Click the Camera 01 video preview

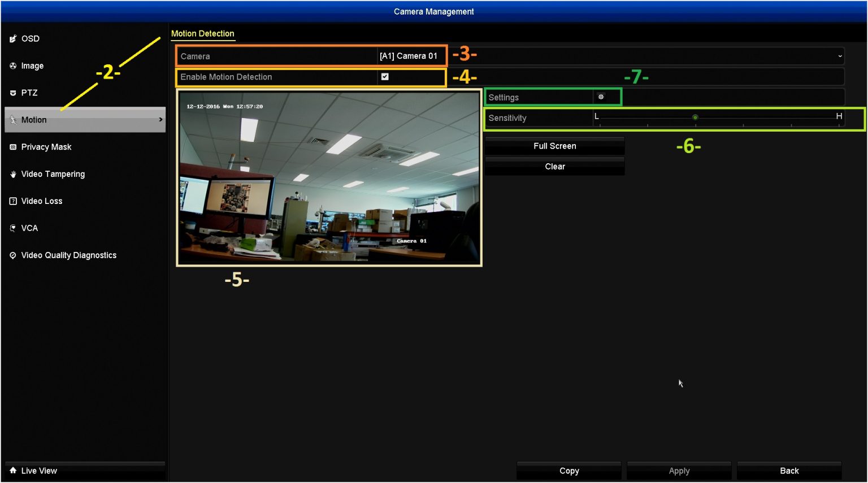pyautogui.click(x=329, y=179)
